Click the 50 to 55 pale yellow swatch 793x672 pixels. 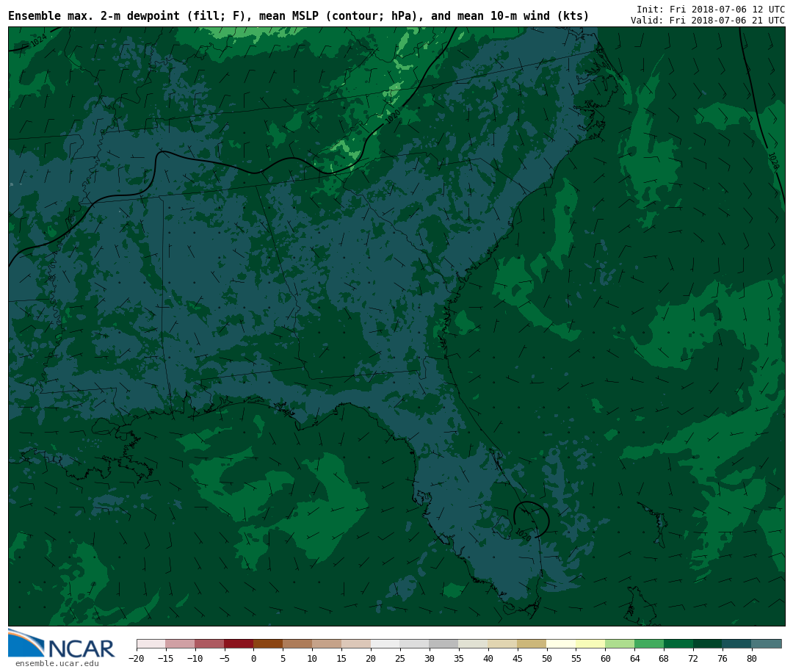pyautogui.click(x=562, y=644)
